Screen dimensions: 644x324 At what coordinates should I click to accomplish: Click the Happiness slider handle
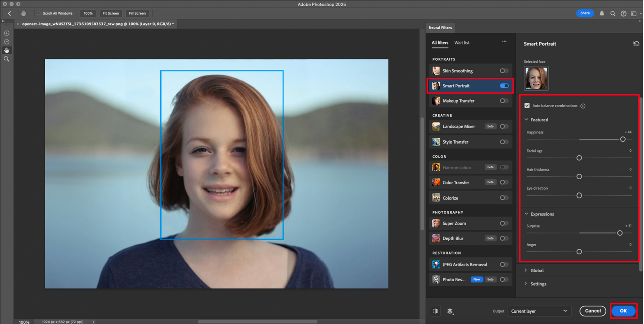623,139
